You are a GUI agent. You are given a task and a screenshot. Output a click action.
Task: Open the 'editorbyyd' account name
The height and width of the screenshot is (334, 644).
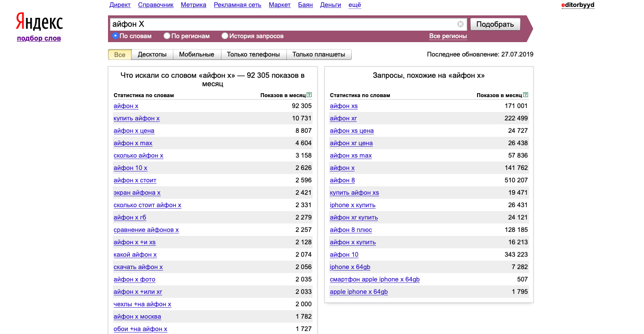pos(578,5)
